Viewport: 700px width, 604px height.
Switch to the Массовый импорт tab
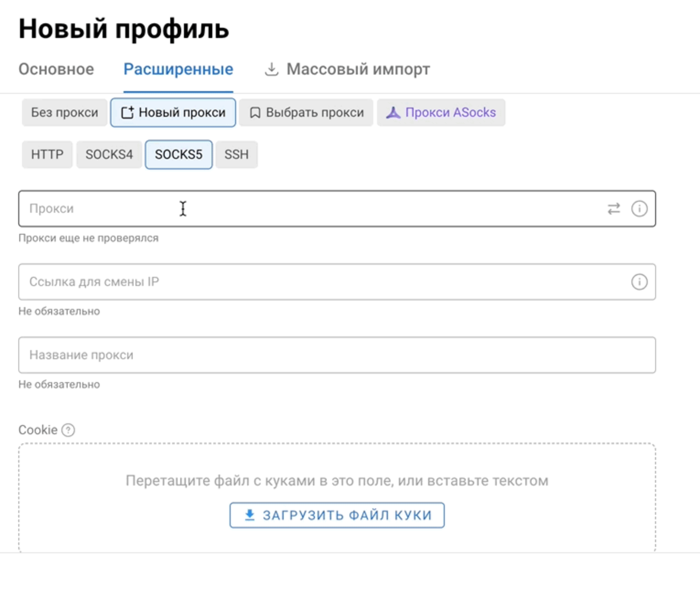[x=357, y=69]
